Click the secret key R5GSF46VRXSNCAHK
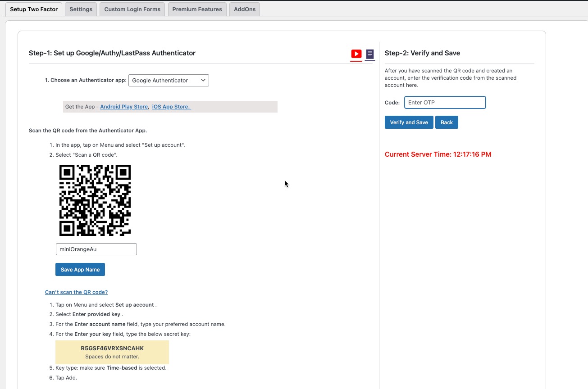The height and width of the screenshot is (389, 588). coord(112,348)
